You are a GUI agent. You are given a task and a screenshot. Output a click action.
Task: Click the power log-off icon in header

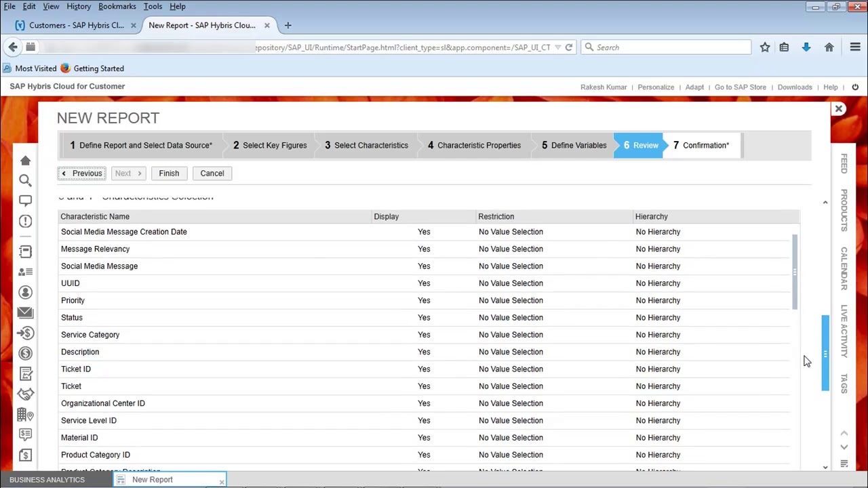coord(855,87)
